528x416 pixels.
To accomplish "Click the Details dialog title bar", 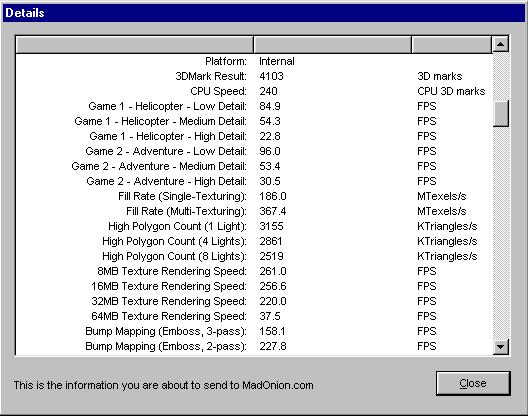I will click(x=264, y=13).
